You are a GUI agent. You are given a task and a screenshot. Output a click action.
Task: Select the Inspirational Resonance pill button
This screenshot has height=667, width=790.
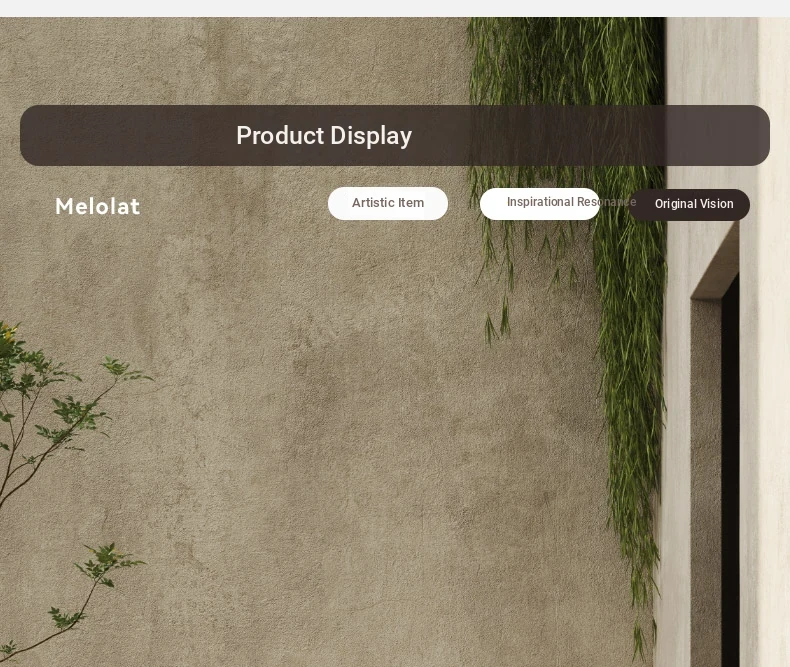point(540,204)
